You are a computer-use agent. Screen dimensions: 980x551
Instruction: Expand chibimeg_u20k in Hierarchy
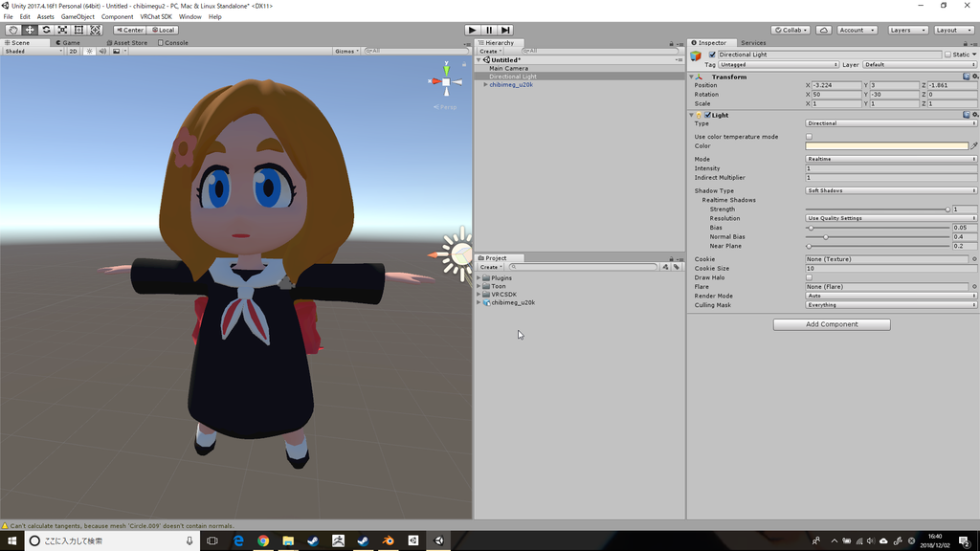click(485, 84)
